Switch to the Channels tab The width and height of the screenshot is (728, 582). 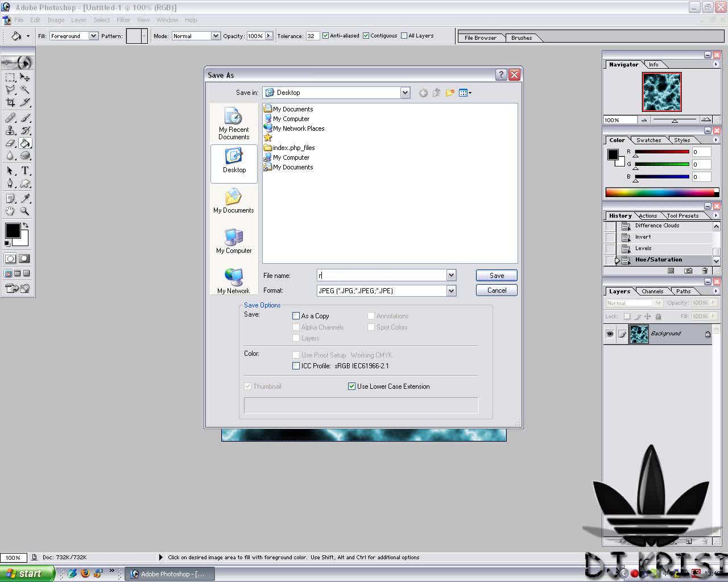(652, 292)
